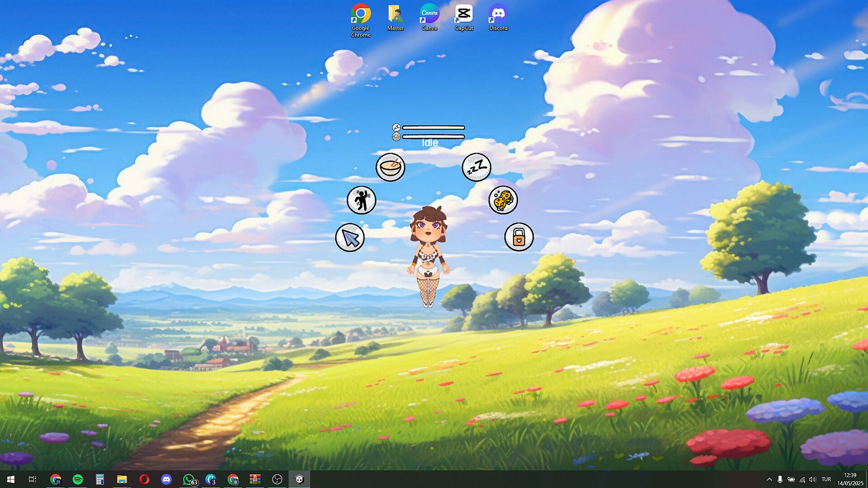
Task: Click the sponge wash icon
Action: (503, 200)
